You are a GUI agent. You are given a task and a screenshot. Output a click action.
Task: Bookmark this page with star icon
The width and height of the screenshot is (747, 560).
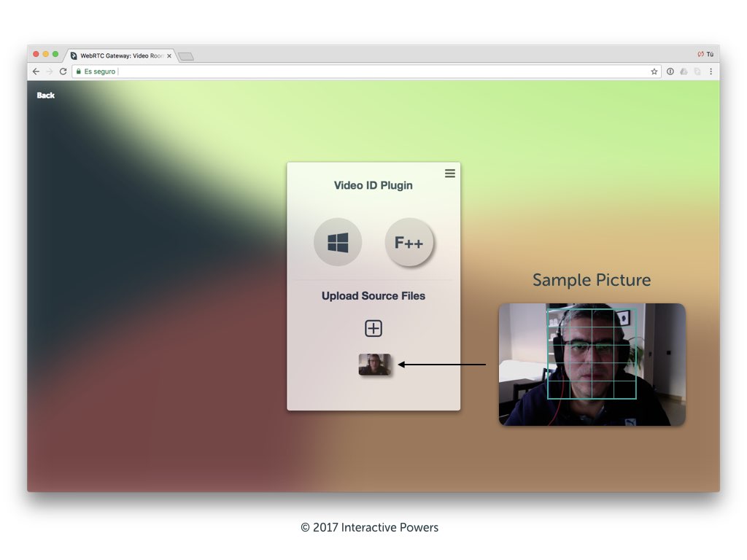[x=654, y=71]
